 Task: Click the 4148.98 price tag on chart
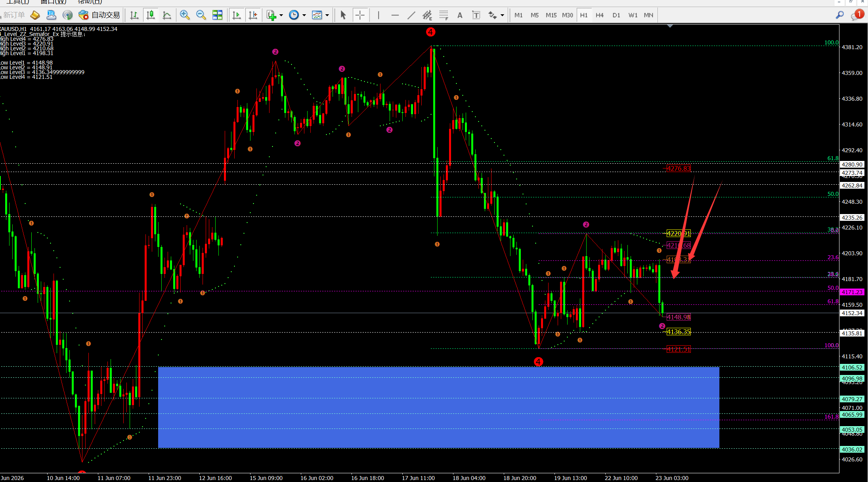[x=679, y=317]
